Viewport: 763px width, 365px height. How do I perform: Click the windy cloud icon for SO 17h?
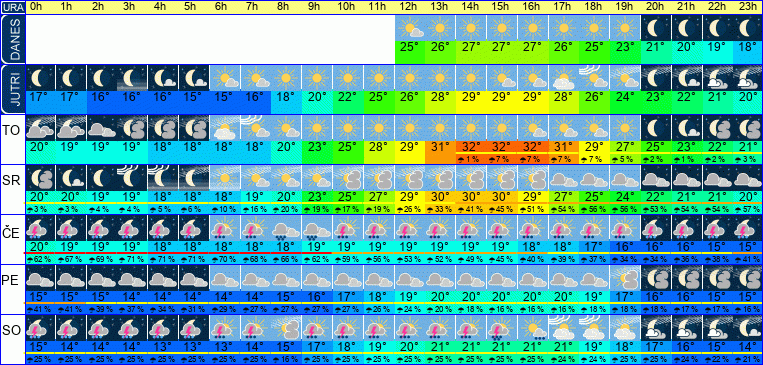563,327
